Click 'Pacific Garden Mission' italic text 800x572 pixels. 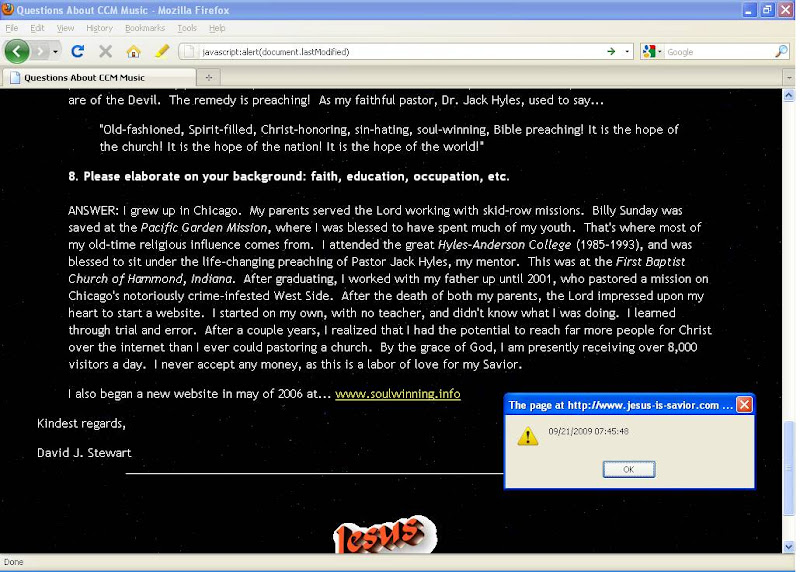tap(204, 228)
